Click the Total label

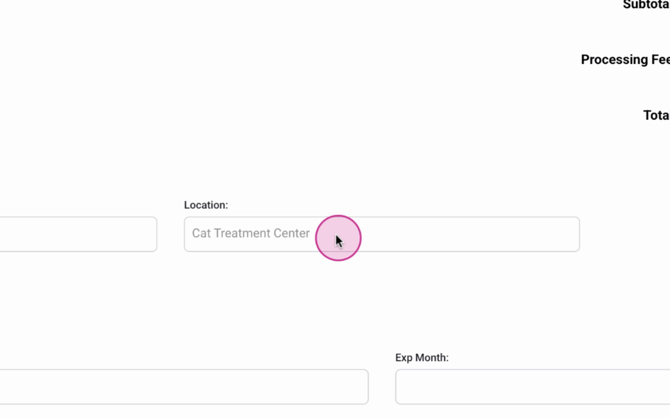pyautogui.click(x=656, y=115)
